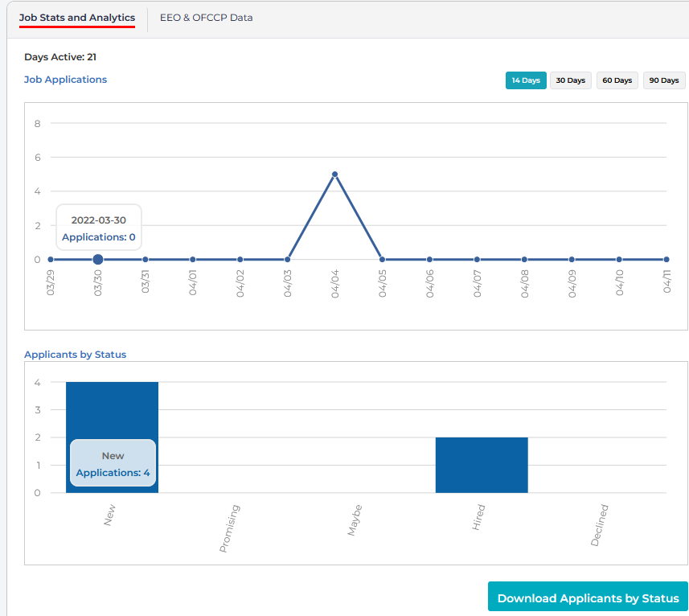Click the 04/10 data point

coord(619,260)
